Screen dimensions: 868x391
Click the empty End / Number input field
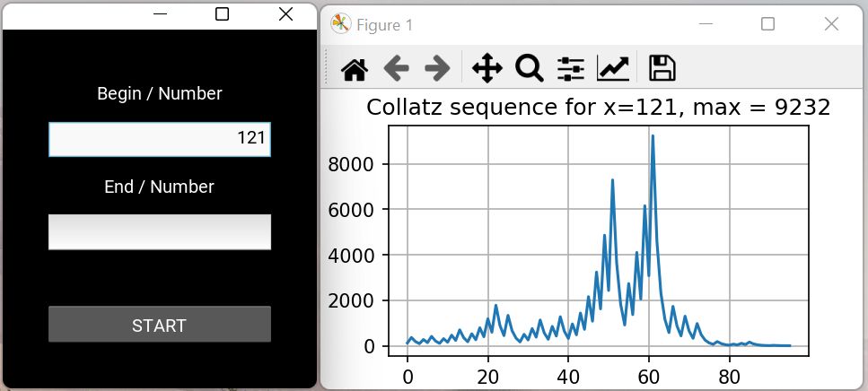pyautogui.click(x=159, y=231)
